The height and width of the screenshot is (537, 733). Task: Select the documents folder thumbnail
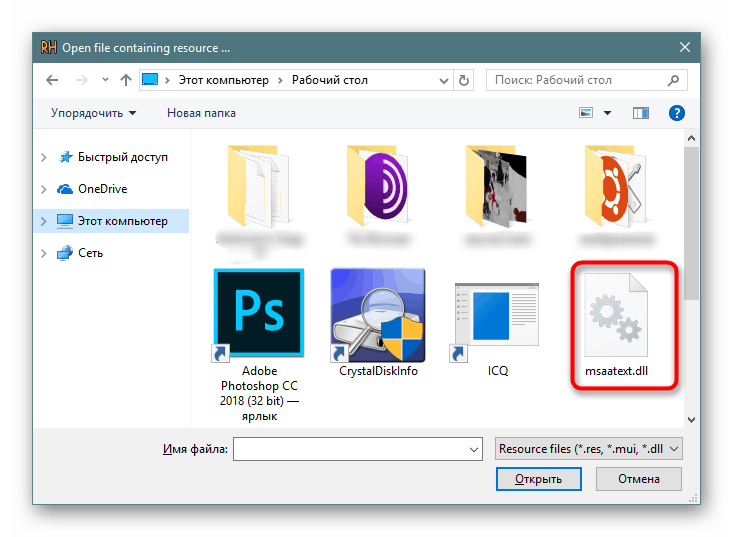pos(259,186)
